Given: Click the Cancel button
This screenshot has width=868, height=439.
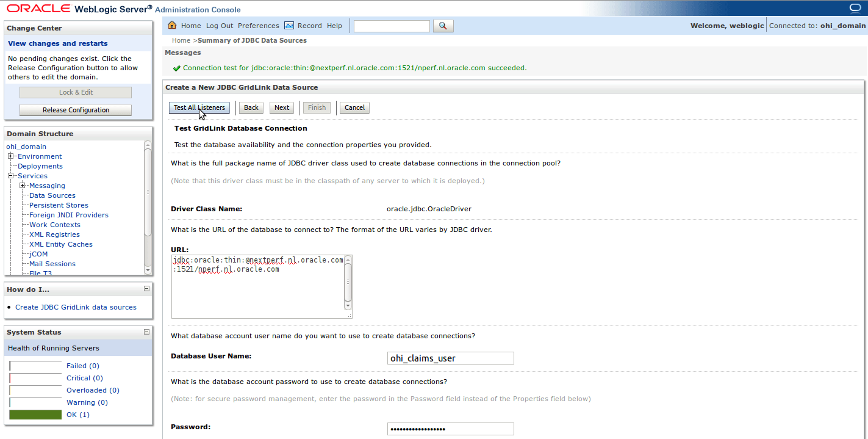Looking at the screenshot, I should (354, 107).
